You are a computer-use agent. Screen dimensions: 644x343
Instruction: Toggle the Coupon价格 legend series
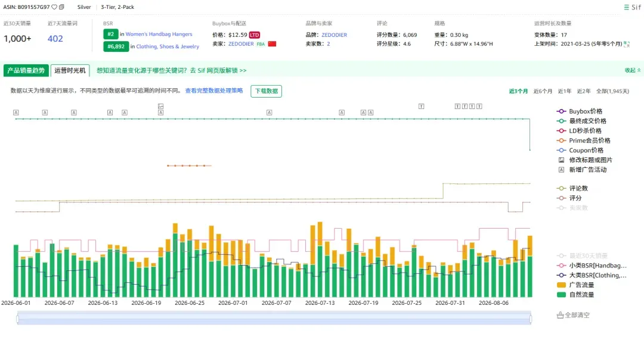[580, 150]
